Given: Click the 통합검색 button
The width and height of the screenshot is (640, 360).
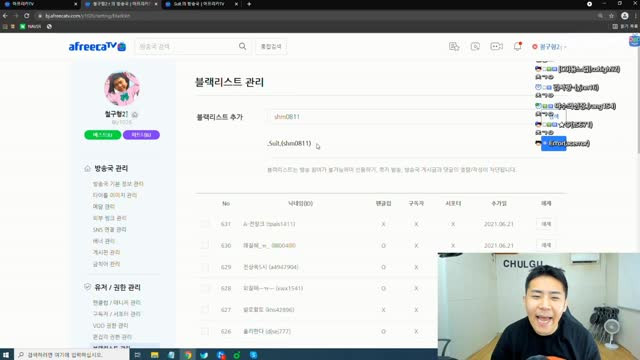Looking at the screenshot, I should pos(271,47).
